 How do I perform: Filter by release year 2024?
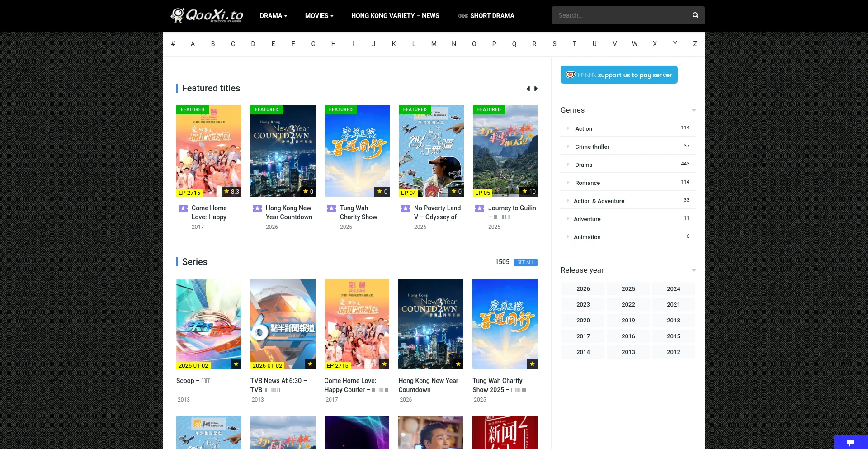point(673,289)
